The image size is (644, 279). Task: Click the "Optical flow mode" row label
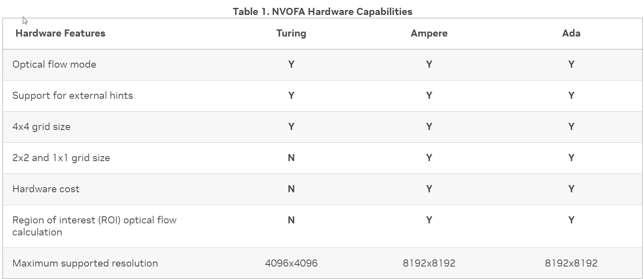point(54,64)
